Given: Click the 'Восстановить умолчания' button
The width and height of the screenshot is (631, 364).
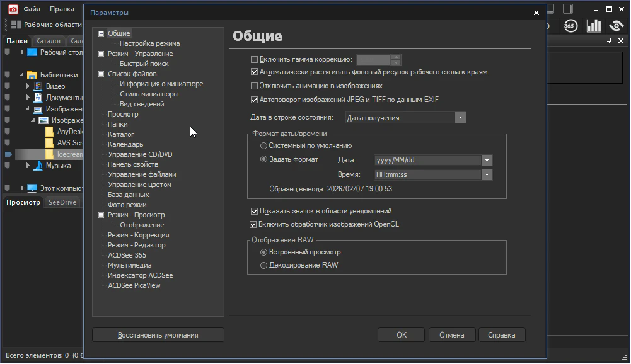Looking at the screenshot, I should pos(158,335).
